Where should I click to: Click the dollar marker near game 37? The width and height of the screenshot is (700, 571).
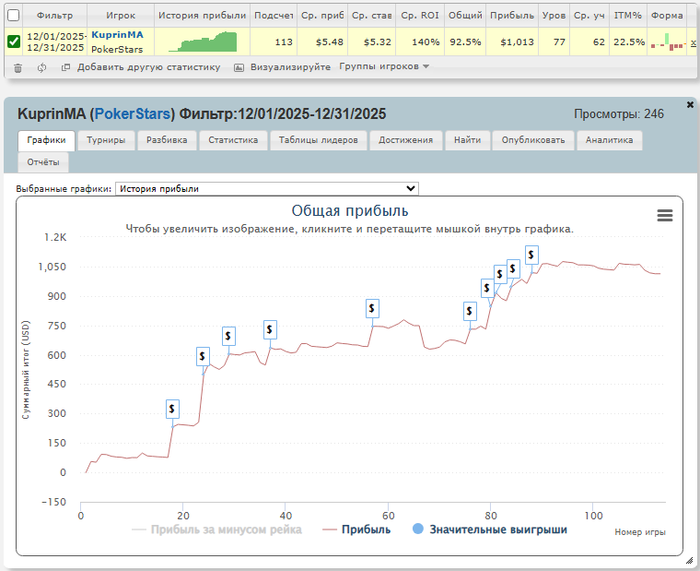tap(270, 329)
